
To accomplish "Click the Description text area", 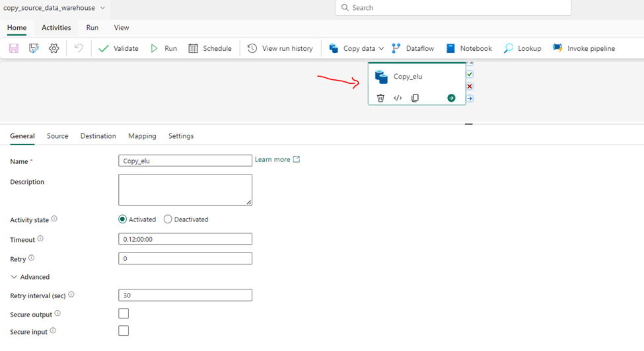I will tap(185, 190).
